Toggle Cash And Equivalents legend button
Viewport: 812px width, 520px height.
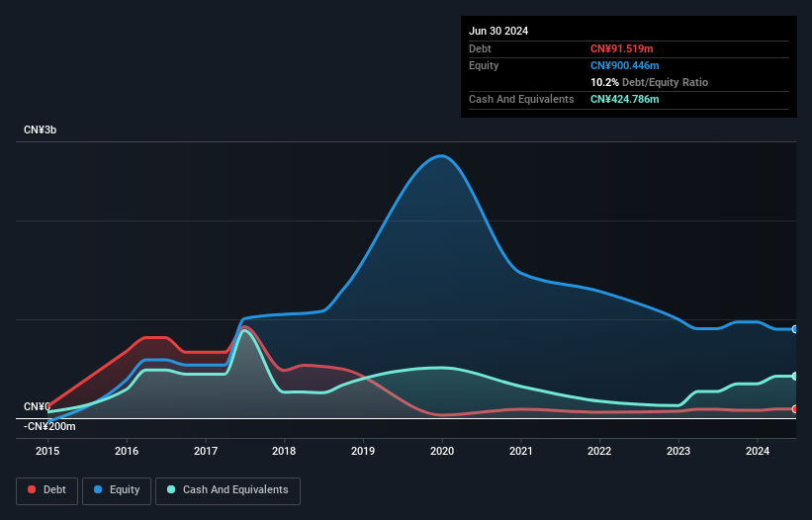pyautogui.click(x=227, y=490)
